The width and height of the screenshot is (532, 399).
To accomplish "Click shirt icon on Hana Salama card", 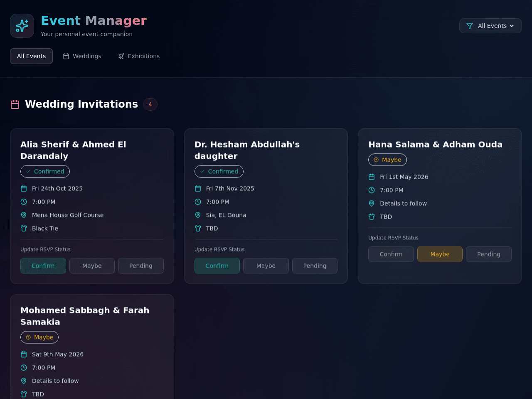I will pos(372,217).
